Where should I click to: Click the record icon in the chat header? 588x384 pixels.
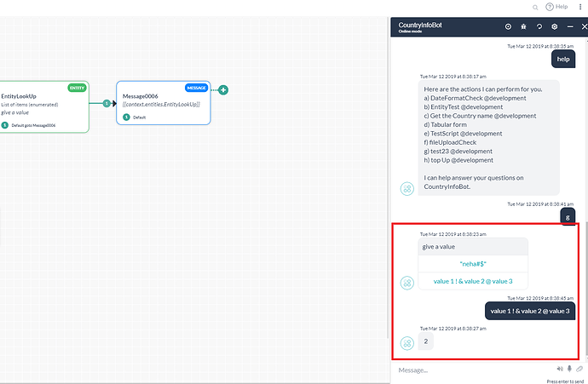[509, 27]
